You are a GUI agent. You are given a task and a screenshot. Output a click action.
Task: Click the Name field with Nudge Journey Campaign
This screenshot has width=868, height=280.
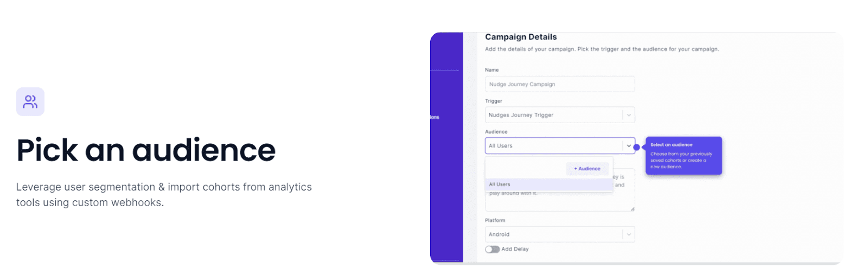tap(560, 84)
